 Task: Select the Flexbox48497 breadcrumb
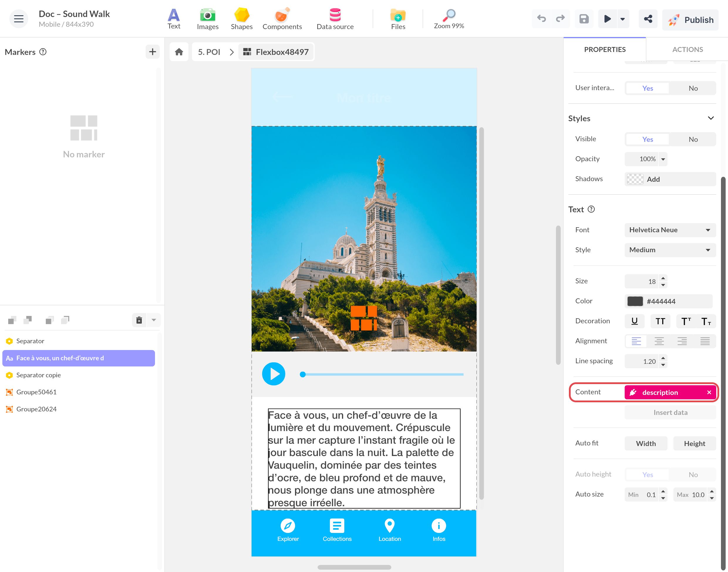point(276,52)
